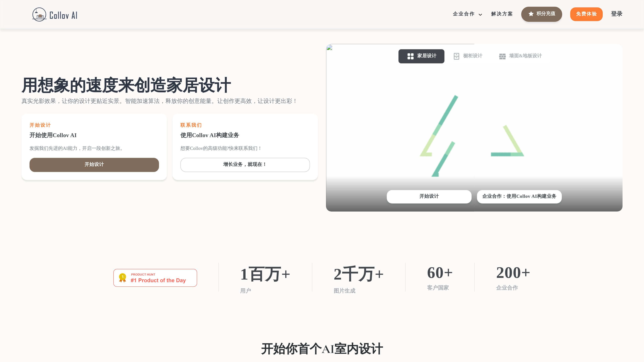644x362 pixels.
Task: Switch to the 橱柜设计 tab
Action: click(468, 56)
